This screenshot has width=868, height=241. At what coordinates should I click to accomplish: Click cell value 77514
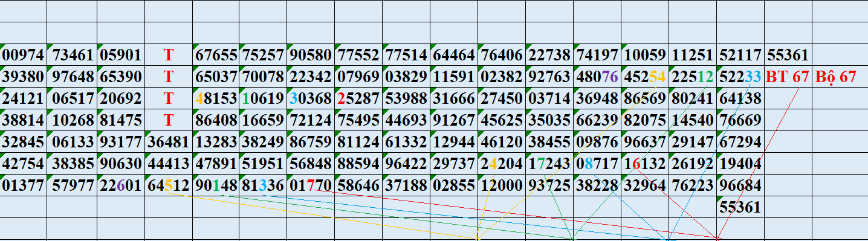pyautogui.click(x=406, y=56)
